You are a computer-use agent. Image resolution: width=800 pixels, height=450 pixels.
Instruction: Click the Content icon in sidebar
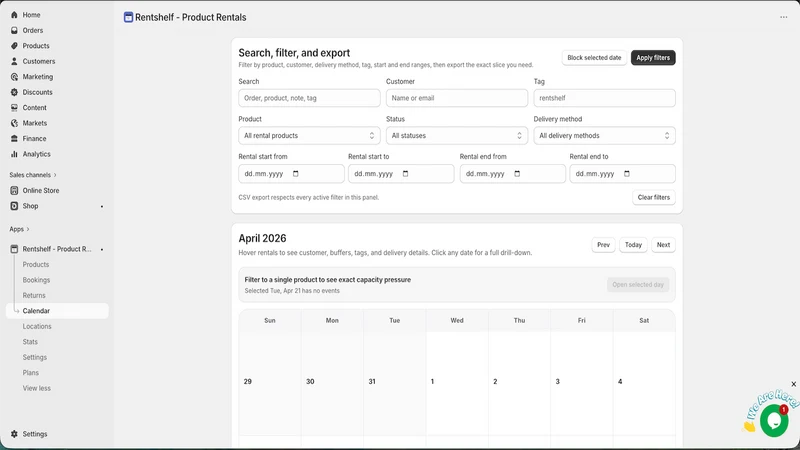point(14,108)
